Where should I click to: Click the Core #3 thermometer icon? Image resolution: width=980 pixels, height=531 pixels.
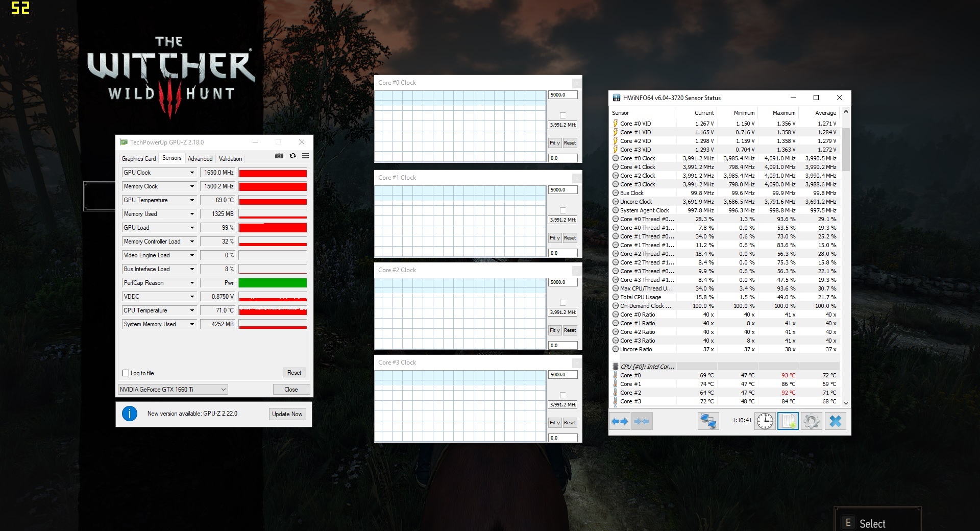pos(616,401)
